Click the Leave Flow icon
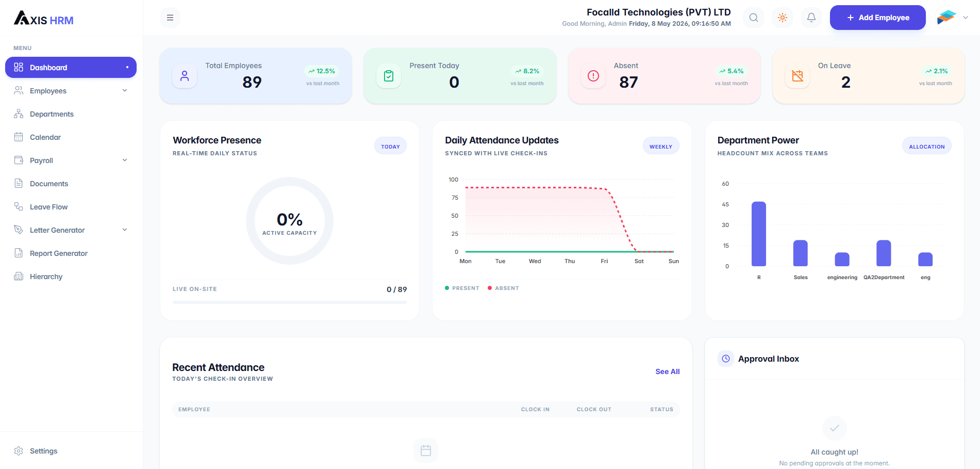This screenshot has height=469, width=980. (x=19, y=206)
